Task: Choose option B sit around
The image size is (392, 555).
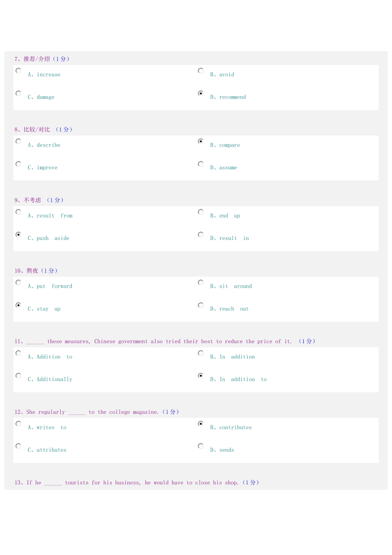Action: 201,282
